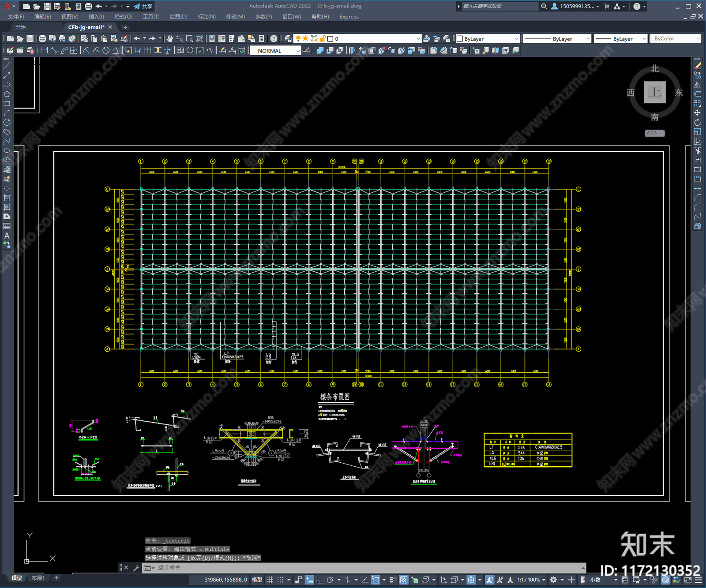706x588 pixels.
Task: Click the 模型 model space button in the status bar
Action: [257, 580]
